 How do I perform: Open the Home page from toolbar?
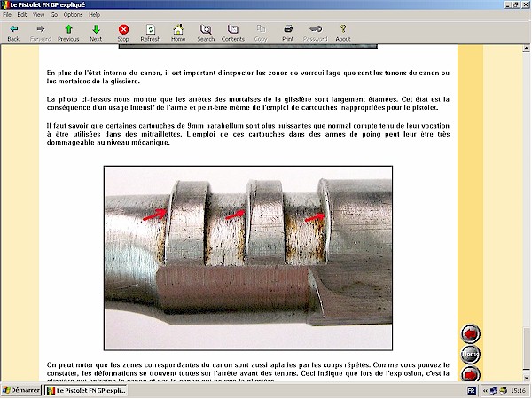pos(178,33)
